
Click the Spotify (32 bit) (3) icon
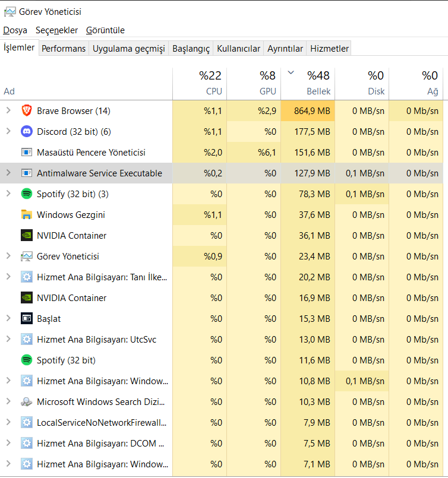point(27,194)
